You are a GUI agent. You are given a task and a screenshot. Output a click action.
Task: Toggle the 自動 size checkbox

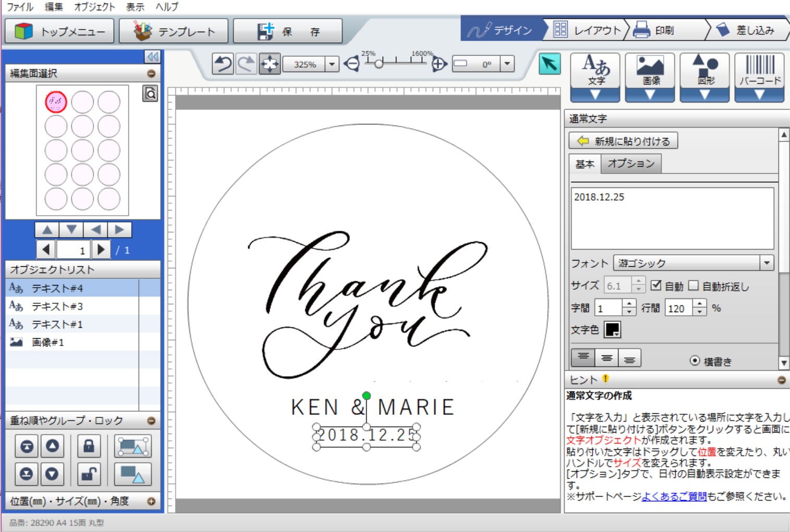tap(656, 285)
